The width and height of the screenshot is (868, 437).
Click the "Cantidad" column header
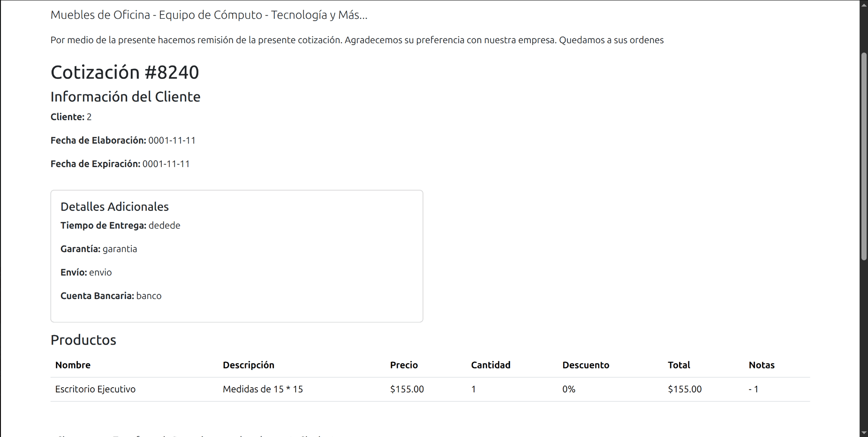[x=491, y=365]
